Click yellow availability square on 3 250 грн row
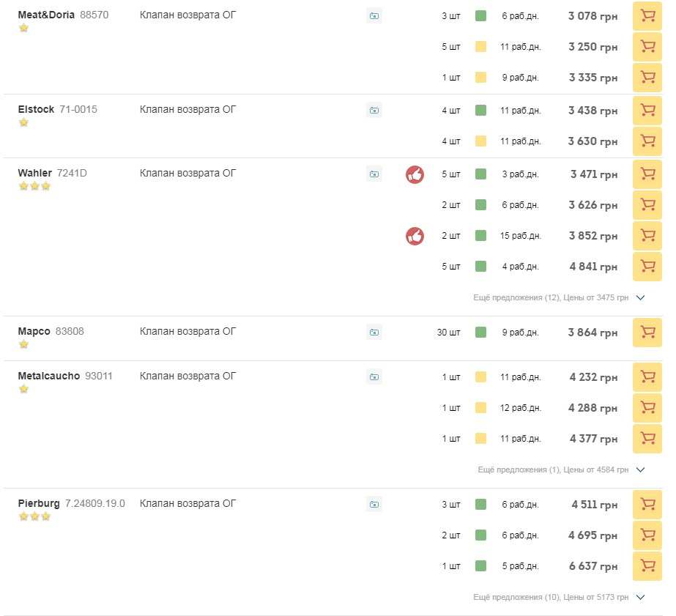The width and height of the screenshot is (676, 616). pyautogui.click(x=480, y=47)
